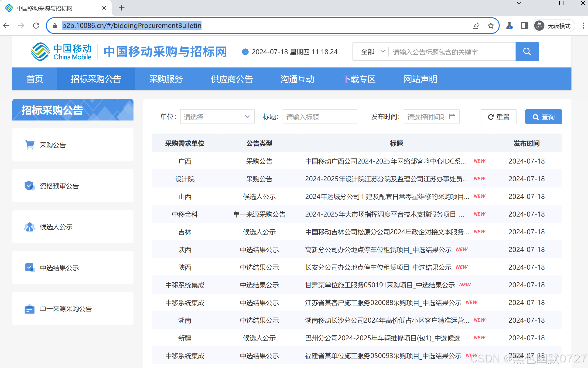Click the share page icon in address bar
The image size is (588, 368).
click(476, 26)
